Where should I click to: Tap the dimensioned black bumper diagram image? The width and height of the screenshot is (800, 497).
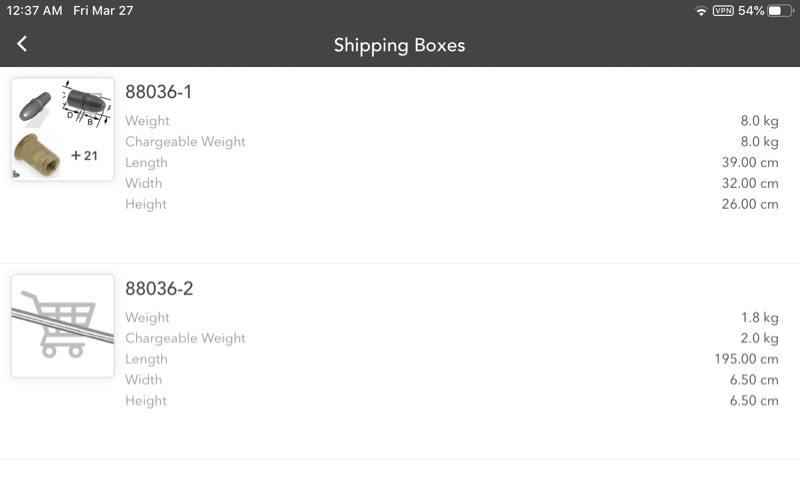87,105
